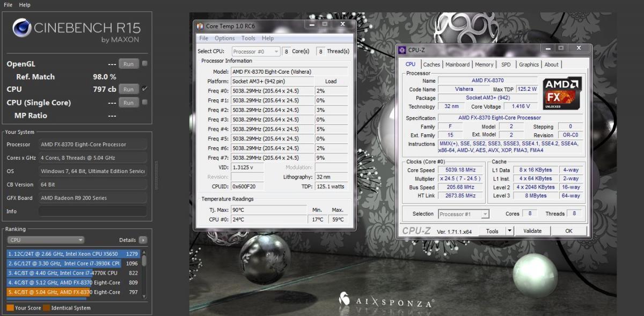This screenshot has height=316, width=644.
Task: Expand ranking Details arrow
Action: coord(143,240)
